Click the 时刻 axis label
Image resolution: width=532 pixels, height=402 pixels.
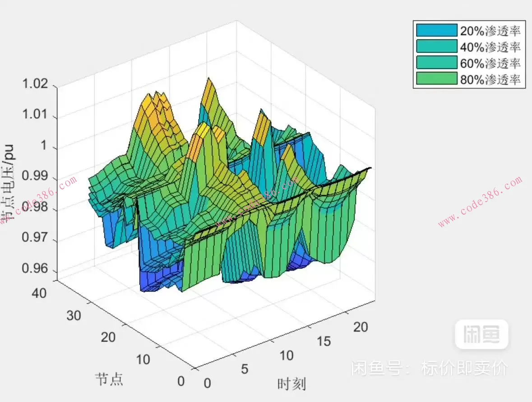tap(291, 384)
